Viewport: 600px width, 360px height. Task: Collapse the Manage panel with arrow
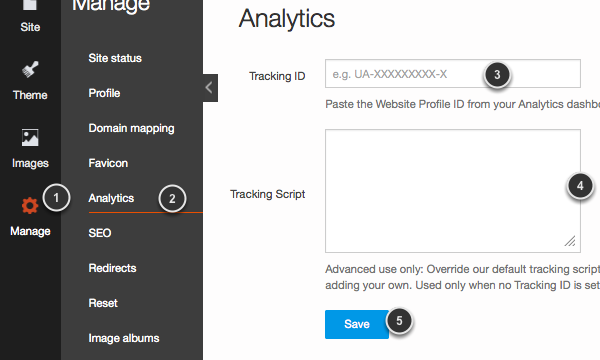210,88
